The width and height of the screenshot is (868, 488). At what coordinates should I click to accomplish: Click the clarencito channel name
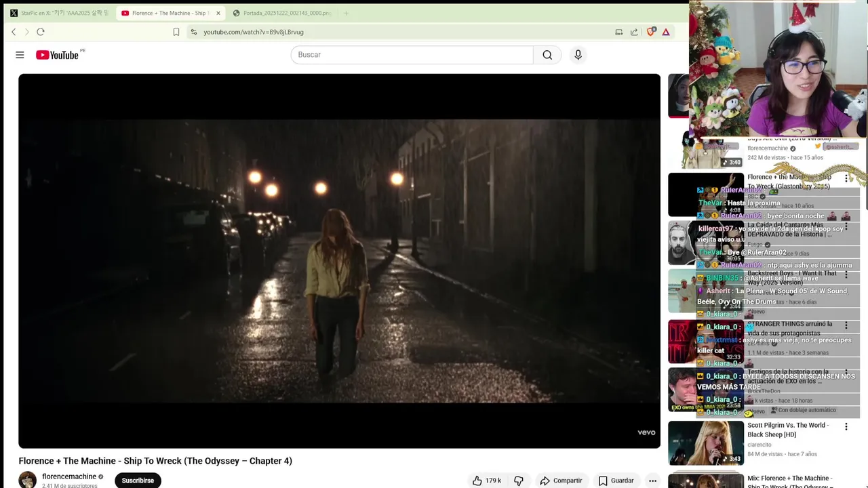pos(759,445)
